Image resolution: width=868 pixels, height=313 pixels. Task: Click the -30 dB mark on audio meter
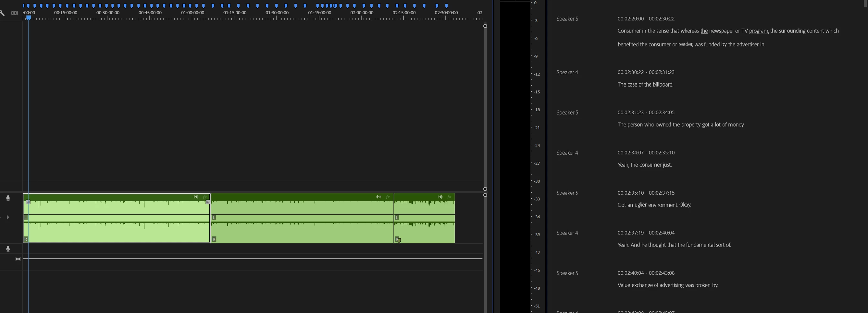(x=537, y=181)
